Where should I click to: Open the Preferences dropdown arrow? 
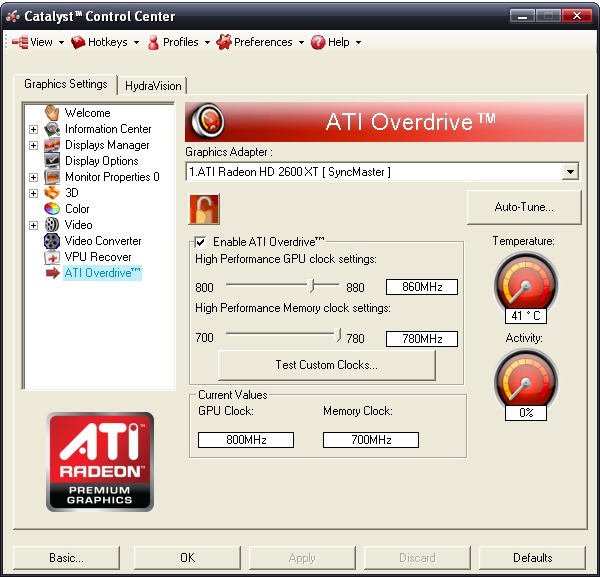coord(301,42)
